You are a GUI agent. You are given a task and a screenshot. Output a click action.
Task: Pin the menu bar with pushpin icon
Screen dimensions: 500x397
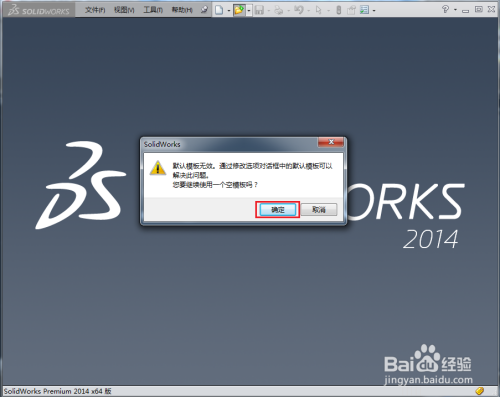point(204,10)
